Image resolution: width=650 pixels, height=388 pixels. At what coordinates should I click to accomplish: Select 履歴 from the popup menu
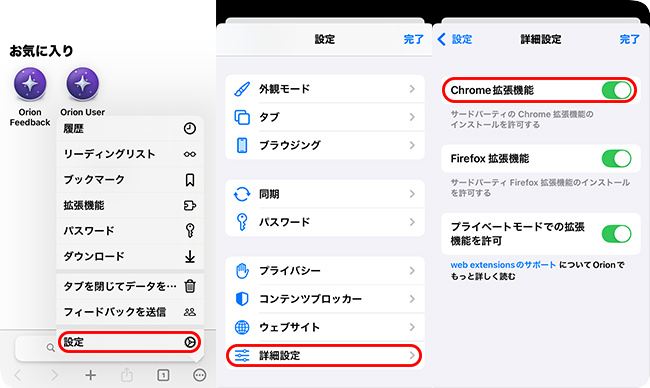pos(130,129)
